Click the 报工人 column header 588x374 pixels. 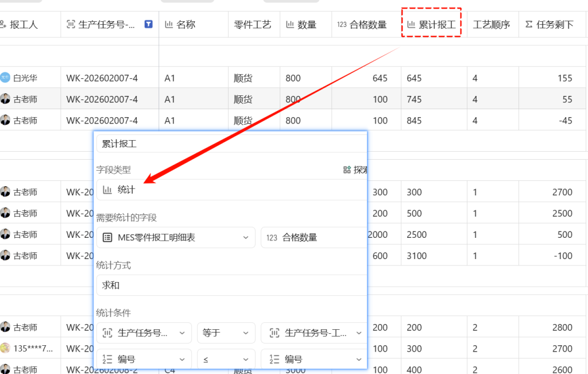(30, 24)
